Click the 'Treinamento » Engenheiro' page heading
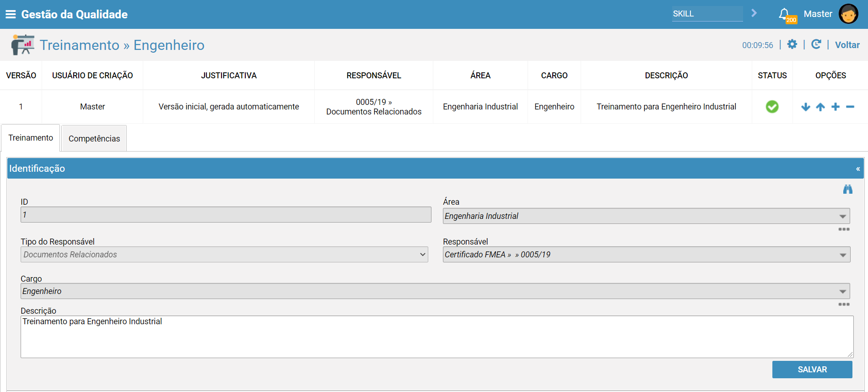 122,45
